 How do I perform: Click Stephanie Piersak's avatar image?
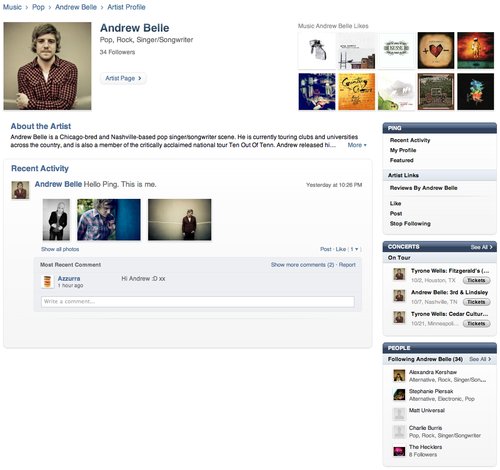(399, 395)
